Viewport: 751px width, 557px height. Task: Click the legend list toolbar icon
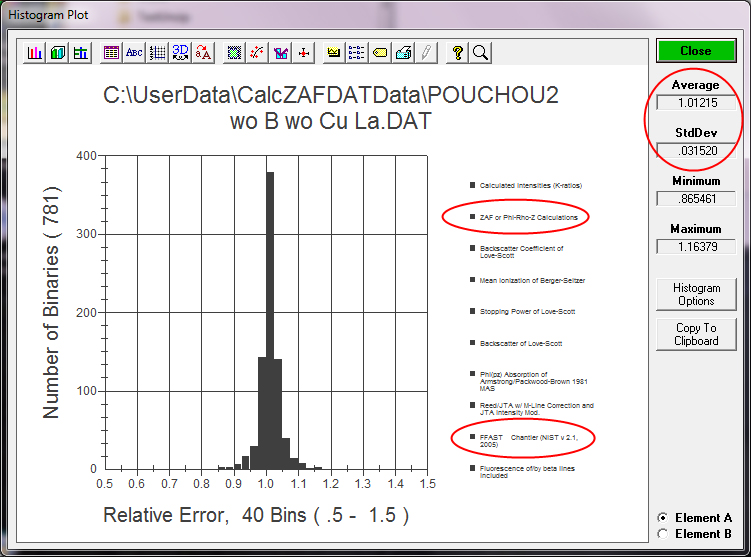(x=357, y=52)
